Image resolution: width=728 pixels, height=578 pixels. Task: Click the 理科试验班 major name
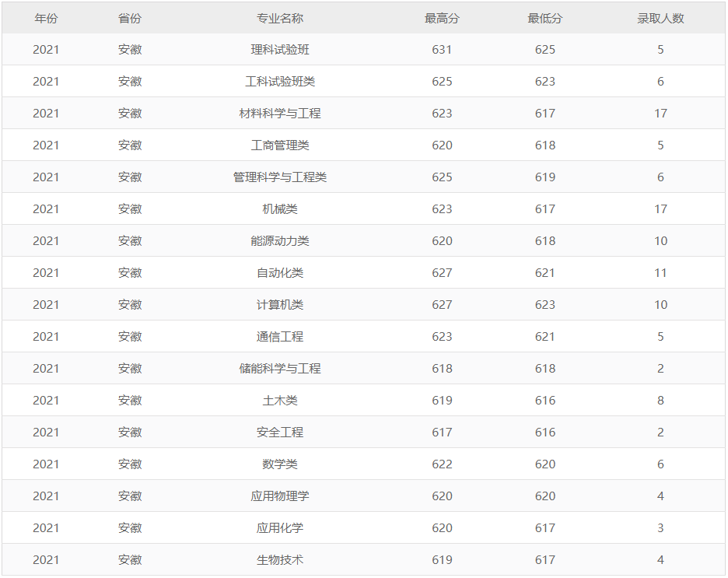tap(280, 50)
